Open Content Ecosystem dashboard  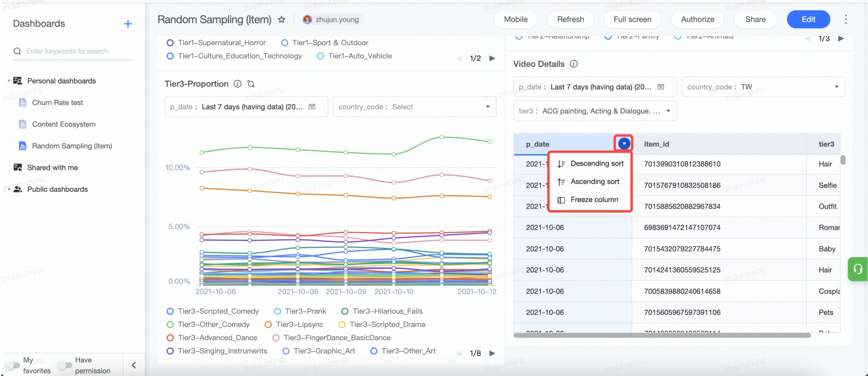pyautogui.click(x=64, y=124)
